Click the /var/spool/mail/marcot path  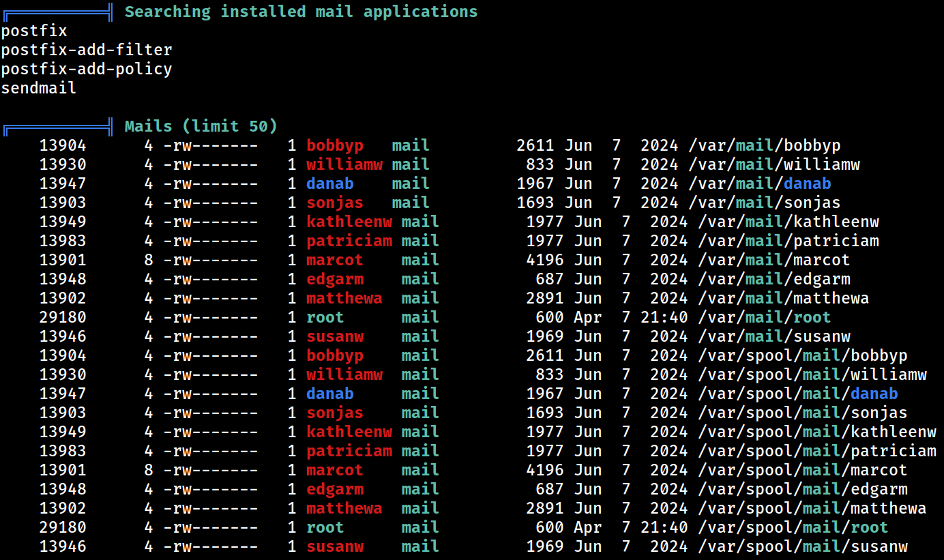tap(803, 470)
